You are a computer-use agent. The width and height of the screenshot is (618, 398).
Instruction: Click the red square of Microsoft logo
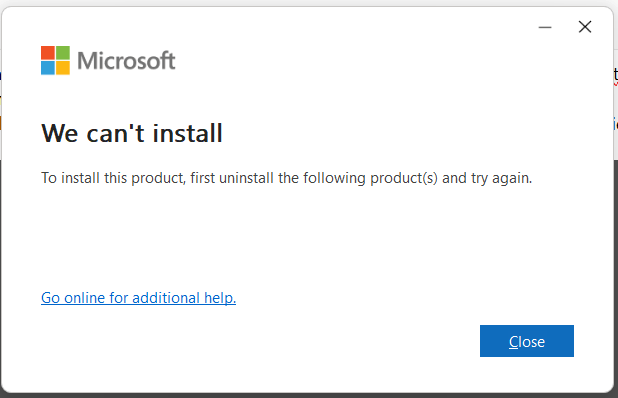coord(48,52)
